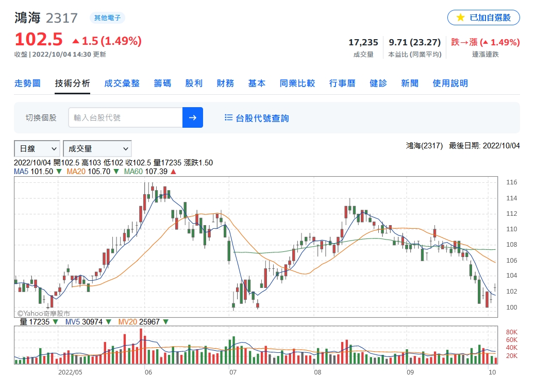This screenshot has width=536, height=392.
Task: Click the 鴻海 stock name heading
Action: [x=28, y=18]
